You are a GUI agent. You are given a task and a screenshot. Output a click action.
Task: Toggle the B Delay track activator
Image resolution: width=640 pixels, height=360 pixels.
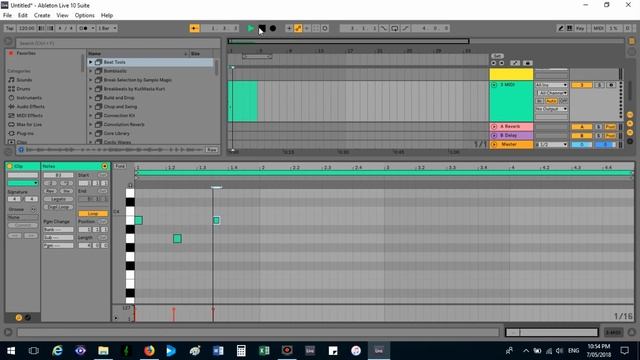click(582, 136)
